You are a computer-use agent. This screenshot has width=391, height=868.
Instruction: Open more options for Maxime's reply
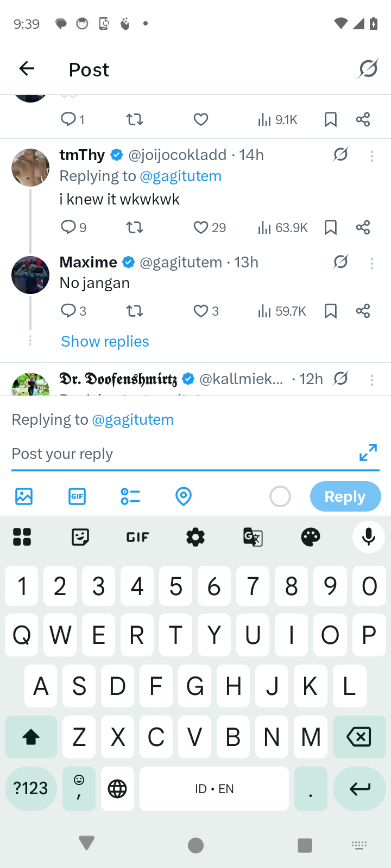pyautogui.click(x=372, y=264)
